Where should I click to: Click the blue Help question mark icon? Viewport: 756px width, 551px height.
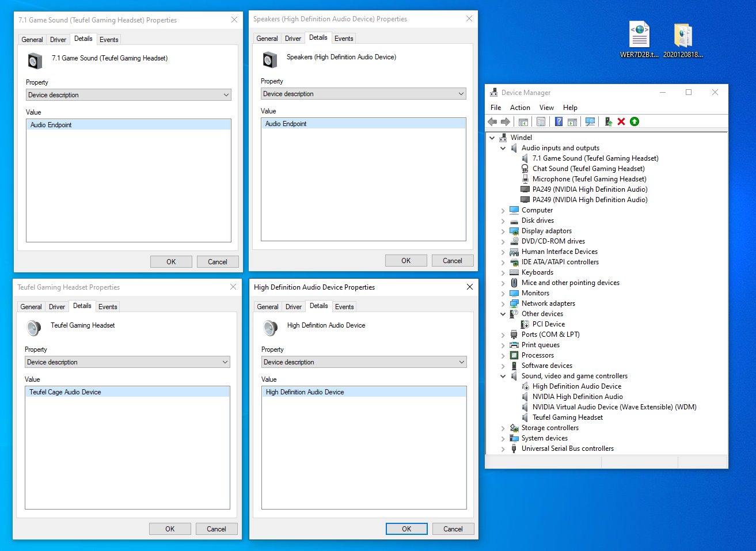click(x=559, y=121)
